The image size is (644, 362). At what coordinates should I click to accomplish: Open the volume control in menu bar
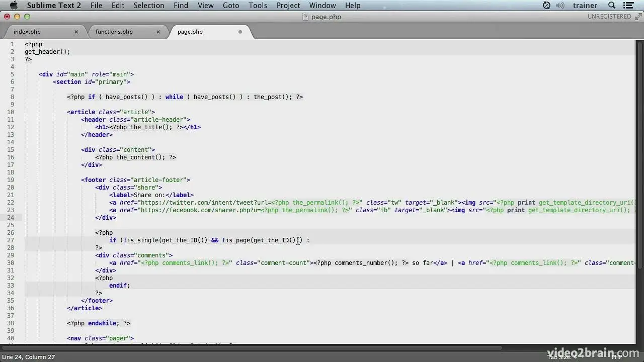pyautogui.click(x=560, y=6)
